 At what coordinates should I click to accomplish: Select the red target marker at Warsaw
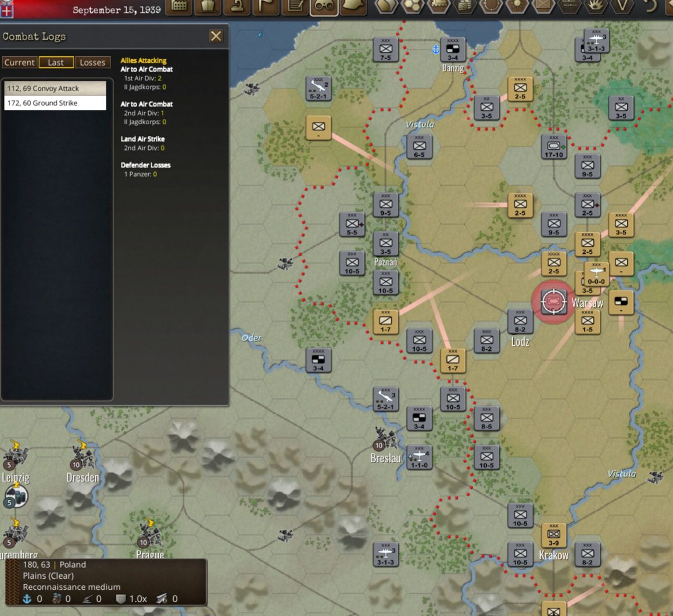tap(553, 302)
